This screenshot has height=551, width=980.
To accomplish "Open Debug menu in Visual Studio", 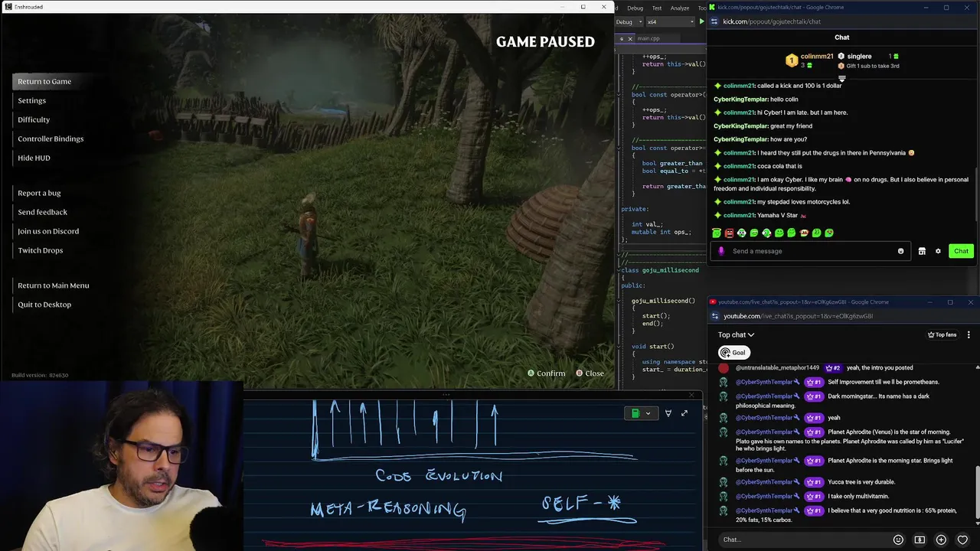I will [x=635, y=8].
